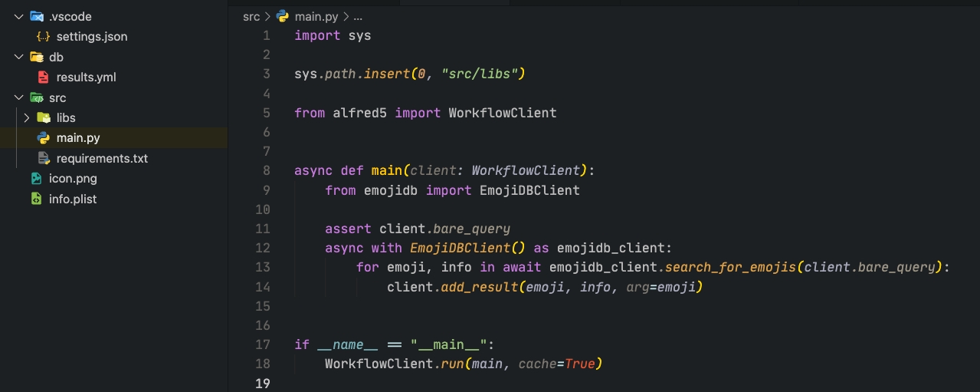This screenshot has width=980, height=392.
Task: Open info.plist in the explorer
Action: click(73, 199)
